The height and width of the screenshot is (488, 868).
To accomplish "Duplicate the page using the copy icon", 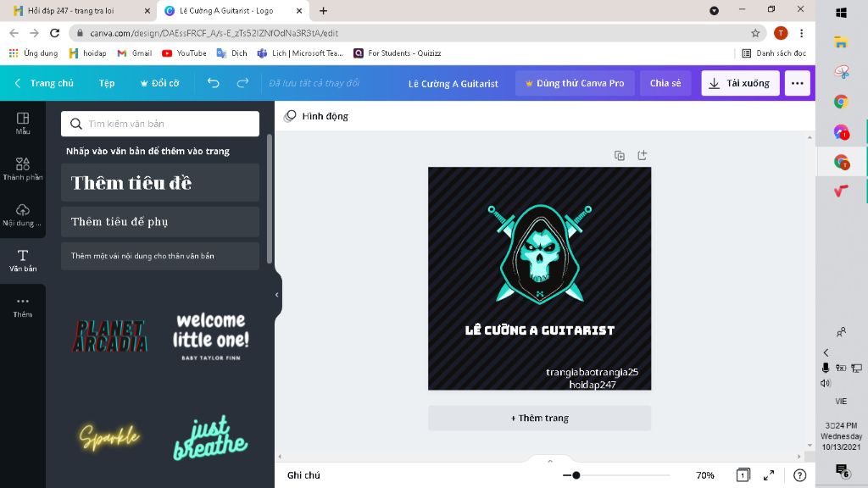I will [620, 156].
